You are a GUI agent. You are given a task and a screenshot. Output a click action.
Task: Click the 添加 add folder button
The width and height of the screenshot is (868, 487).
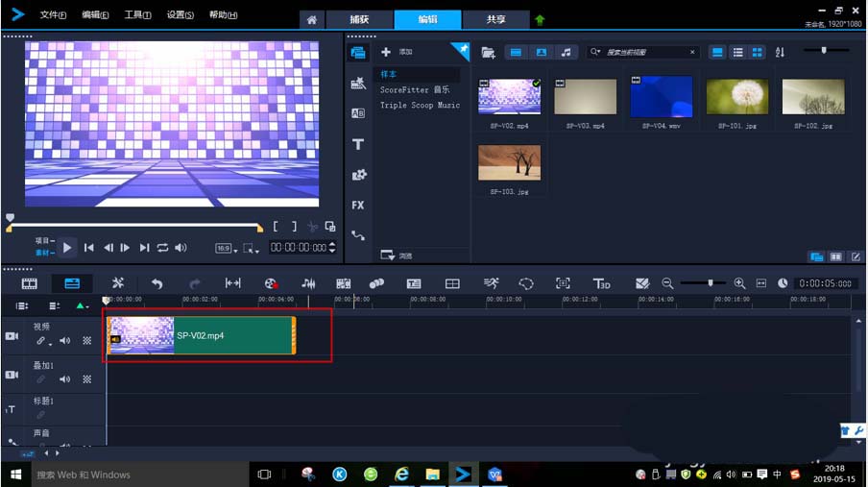click(x=397, y=52)
